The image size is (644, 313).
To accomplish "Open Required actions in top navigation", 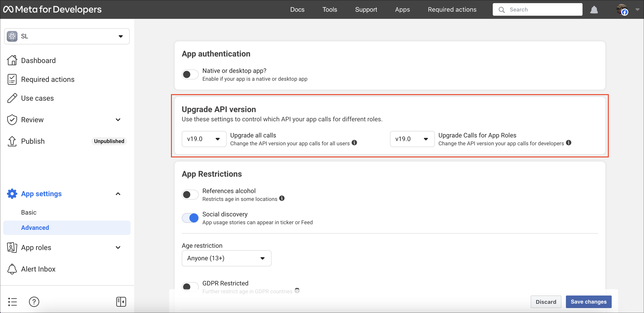I will point(452,9).
